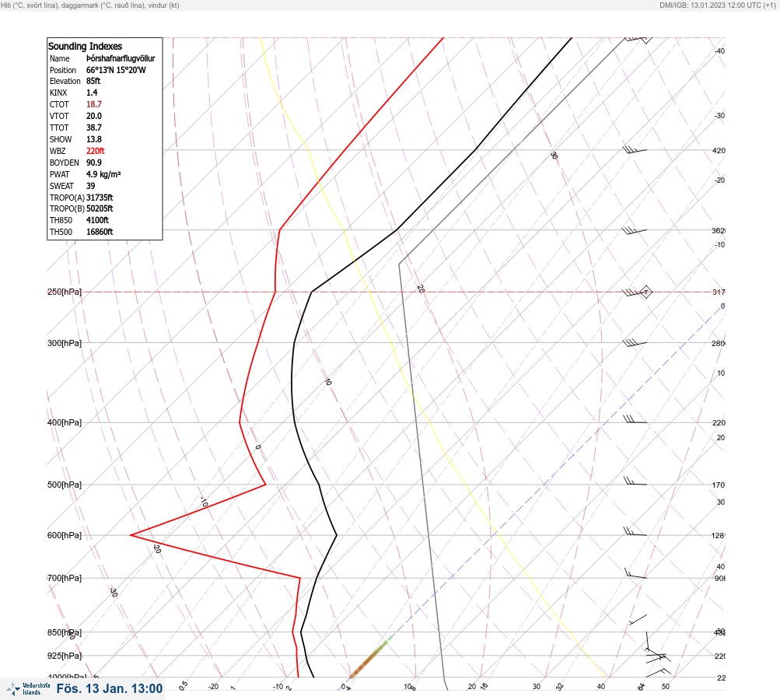
Task: Click the red CTOT value 18.7
Action: (93, 104)
